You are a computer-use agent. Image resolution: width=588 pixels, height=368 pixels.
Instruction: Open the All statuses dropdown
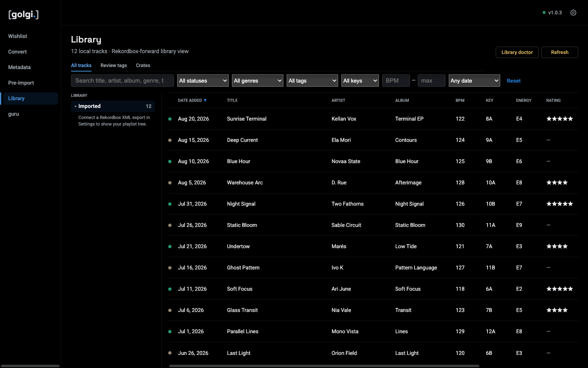203,81
